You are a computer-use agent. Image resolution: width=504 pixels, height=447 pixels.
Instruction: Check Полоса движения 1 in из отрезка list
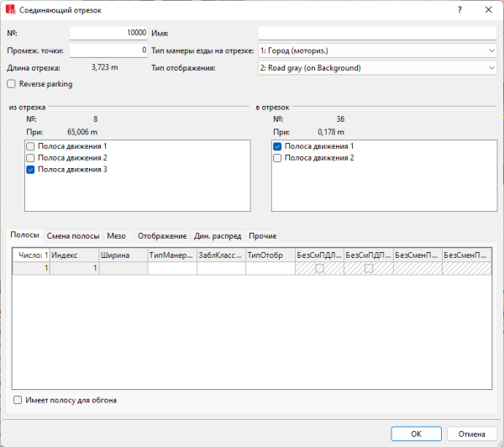point(31,146)
